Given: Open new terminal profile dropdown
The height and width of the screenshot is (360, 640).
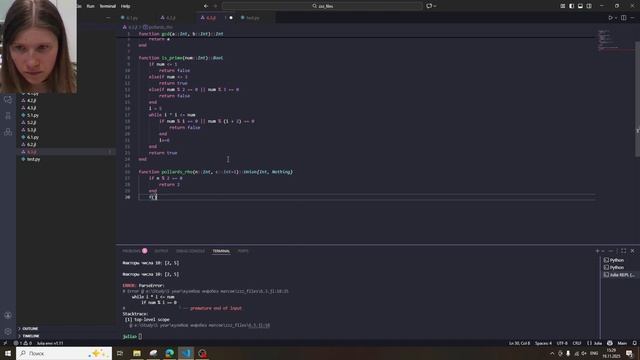Looking at the screenshot, I should (x=603, y=251).
